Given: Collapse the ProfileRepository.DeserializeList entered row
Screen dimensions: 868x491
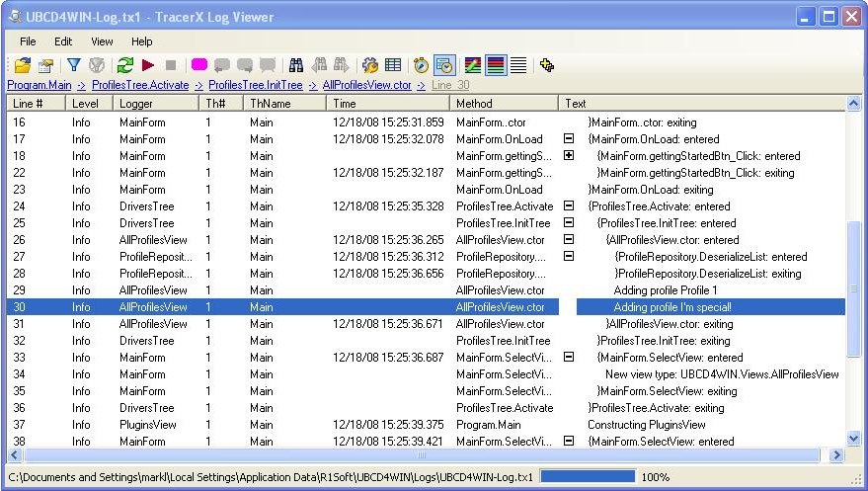Looking at the screenshot, I should (x=569, y=256).
